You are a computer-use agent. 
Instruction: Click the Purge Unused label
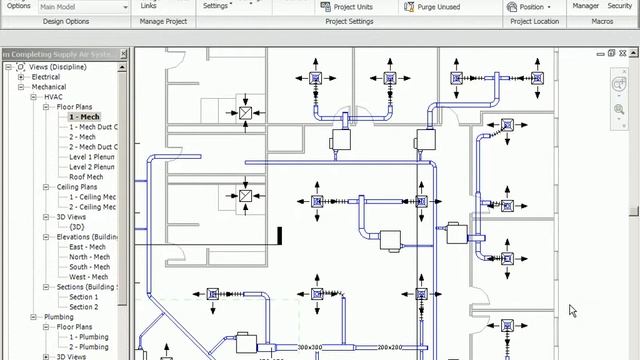[438, 7]
